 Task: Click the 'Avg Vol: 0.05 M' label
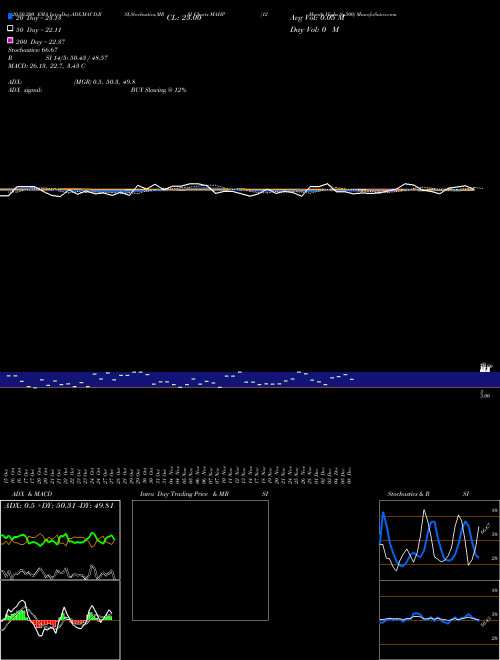coord(317,18)
